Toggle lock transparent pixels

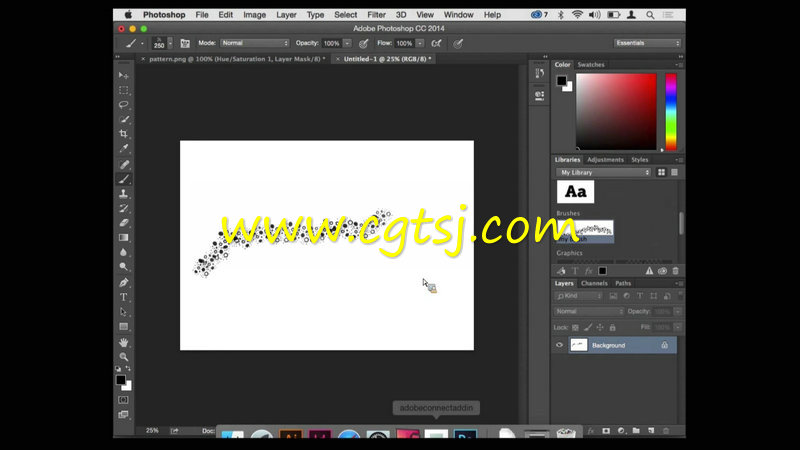click(576, 328)
